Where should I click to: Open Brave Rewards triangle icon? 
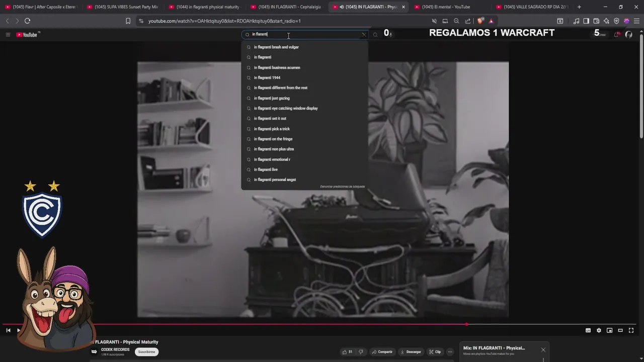pyautogui.click(x=491, y=21)
